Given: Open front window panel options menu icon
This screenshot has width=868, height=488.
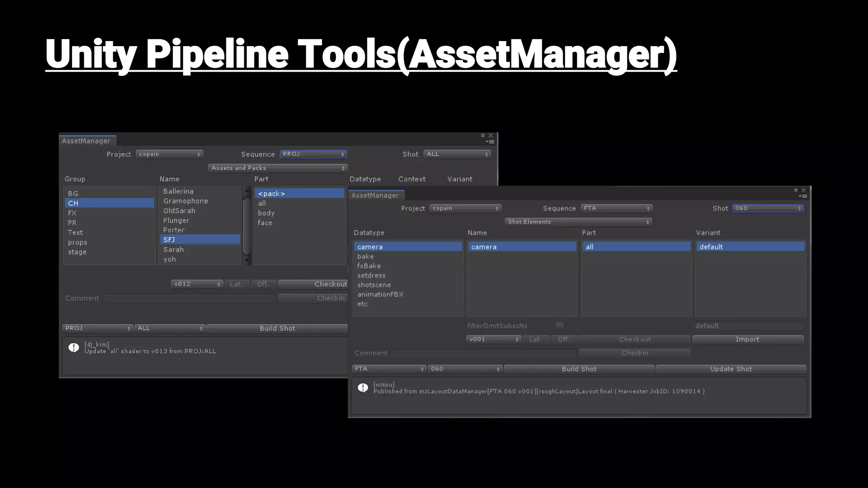Looking at the screenshot, I should pyautogui.click(x=803, y=196).
